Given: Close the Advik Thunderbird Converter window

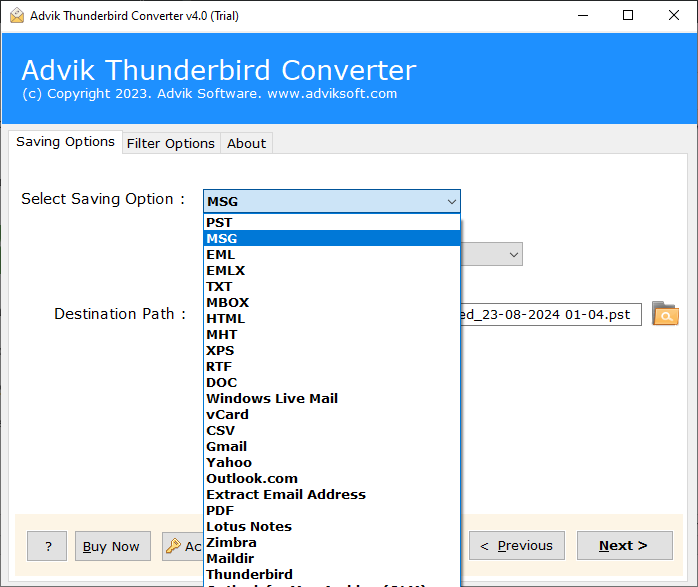Looking at the screenshot, I should 674,16.
